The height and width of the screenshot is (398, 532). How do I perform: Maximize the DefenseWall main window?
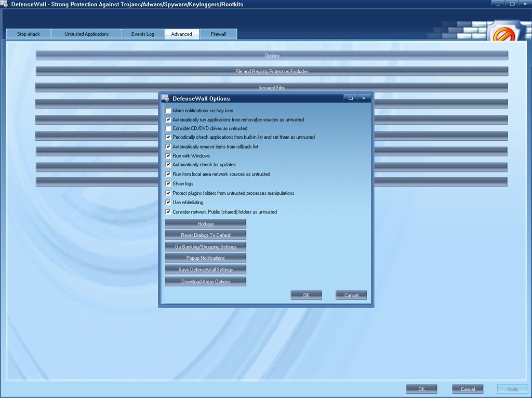click(512, 4)
